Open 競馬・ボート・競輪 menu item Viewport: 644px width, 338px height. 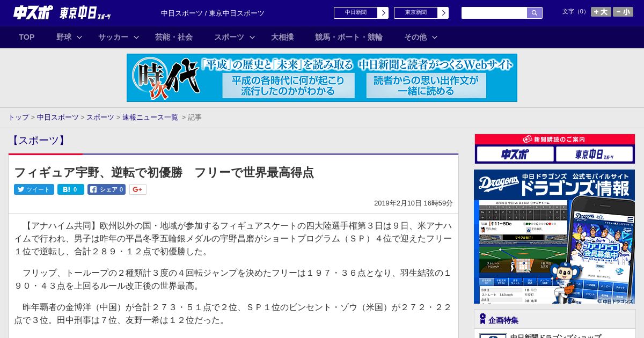[x=349, y=37]
